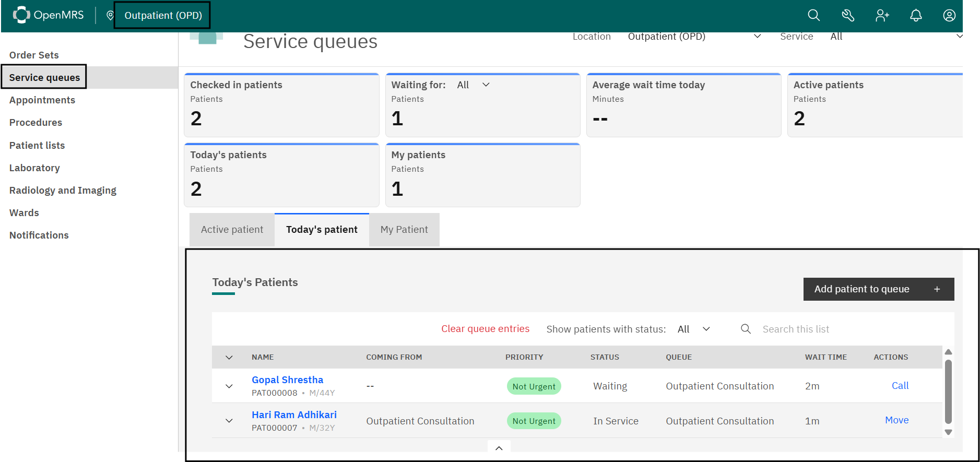Click the add patient icon
This screenshot has height=462, width=980.
pos(882,16)
